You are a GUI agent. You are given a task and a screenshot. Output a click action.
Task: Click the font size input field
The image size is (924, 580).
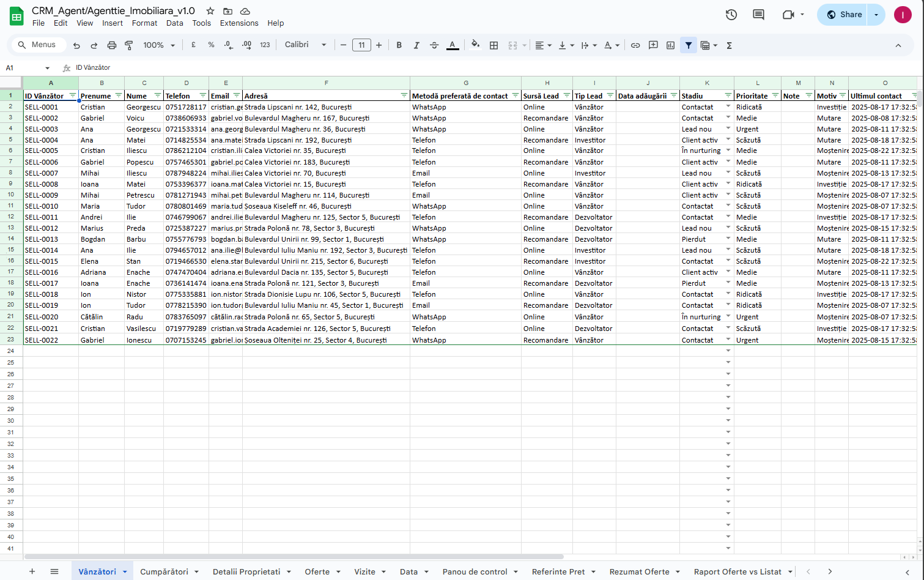(x=361, y=45)
